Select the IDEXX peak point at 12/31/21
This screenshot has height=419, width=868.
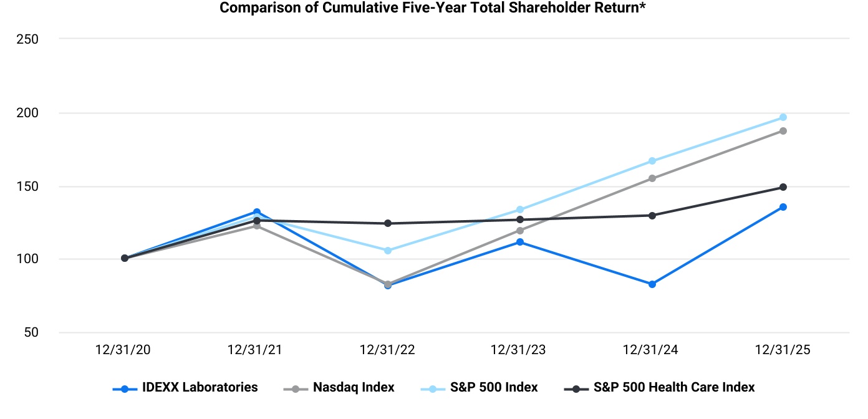coord(256,212)
